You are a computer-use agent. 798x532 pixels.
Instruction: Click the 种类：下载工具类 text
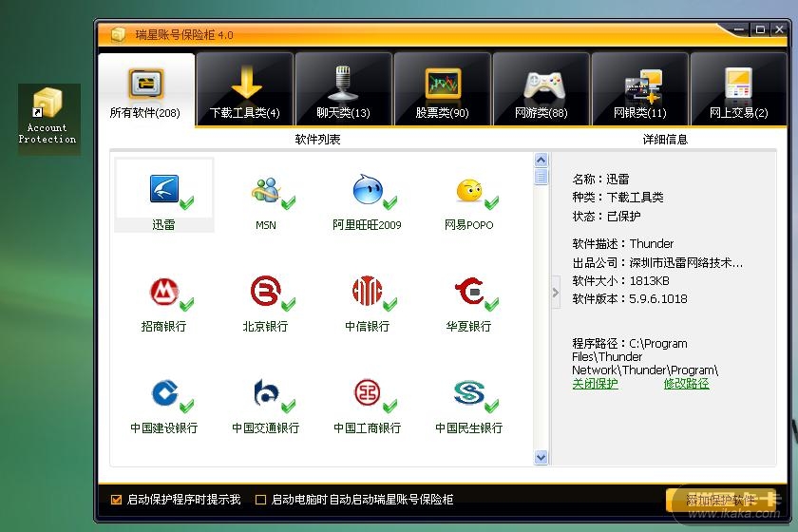pyautogui.click(x=617, y=198)
